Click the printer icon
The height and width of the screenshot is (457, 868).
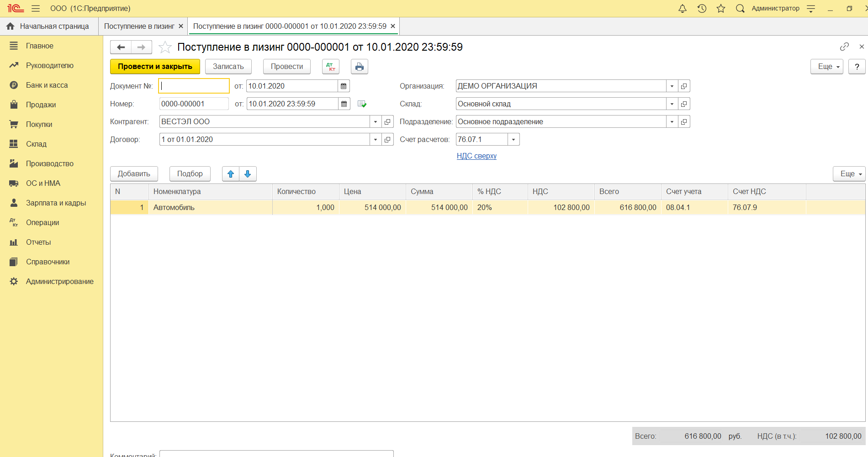(360, 67)
